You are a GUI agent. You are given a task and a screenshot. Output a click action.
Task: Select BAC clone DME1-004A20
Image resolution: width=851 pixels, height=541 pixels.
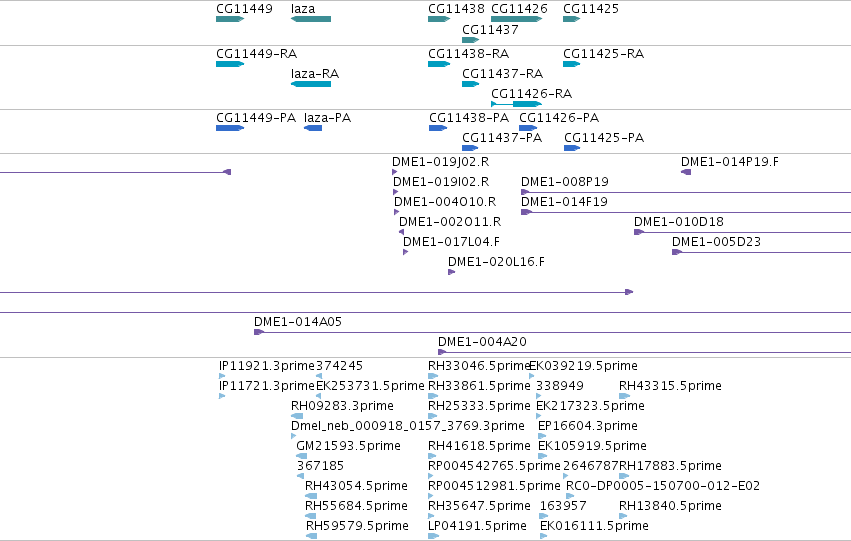(x=482, y=342)
